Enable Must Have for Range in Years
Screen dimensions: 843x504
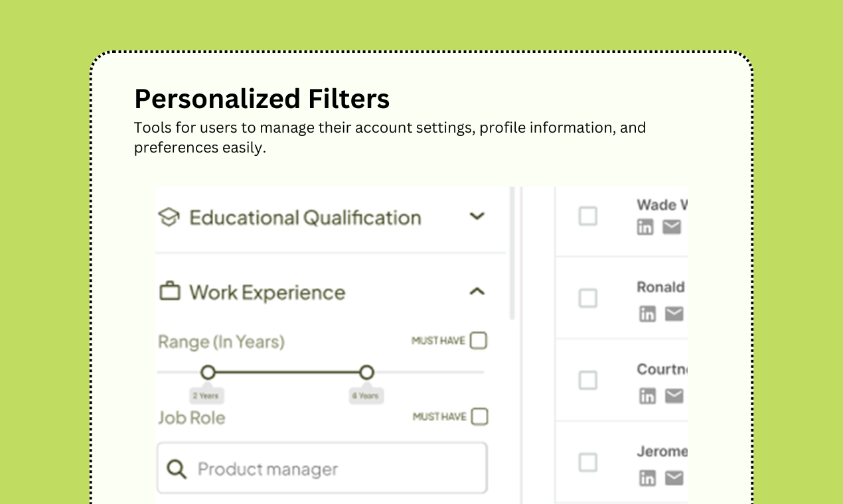[478, 341]
